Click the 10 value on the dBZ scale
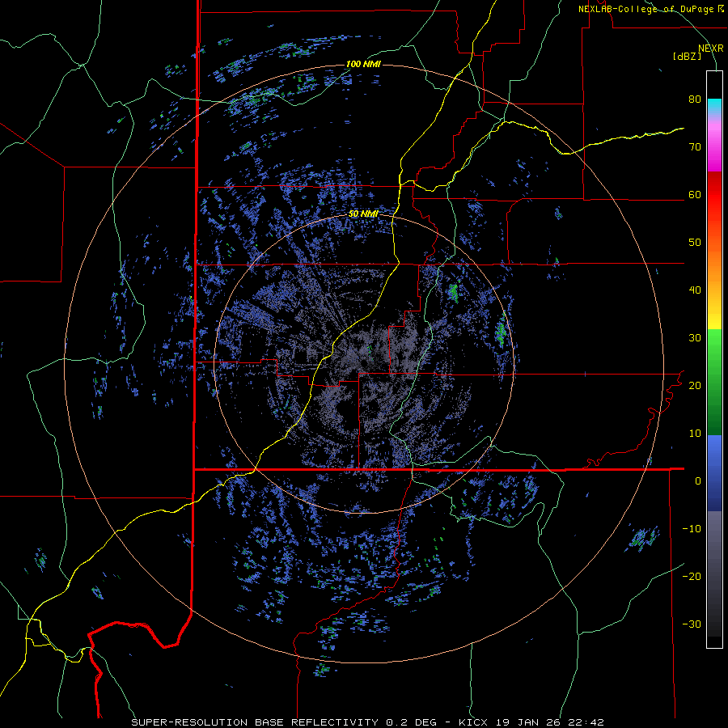The height and width of the screenshot is (728, 728). point(695,434)
